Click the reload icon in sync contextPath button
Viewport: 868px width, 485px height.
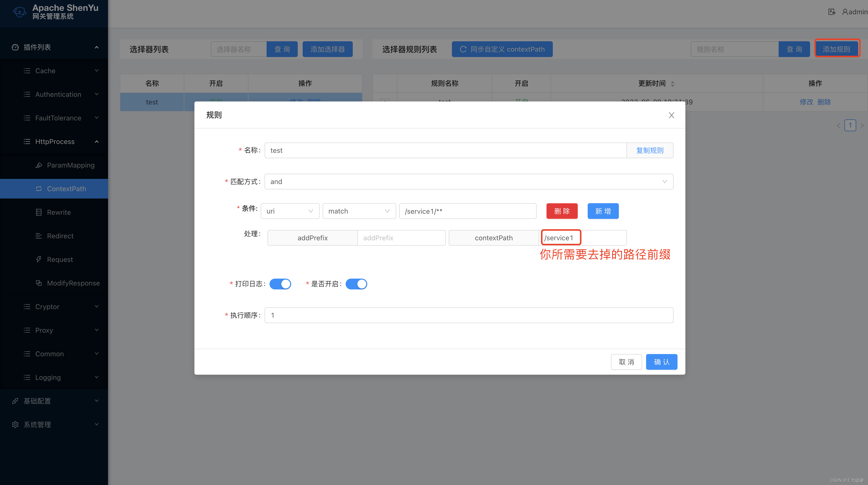click(x=463, y=49)
